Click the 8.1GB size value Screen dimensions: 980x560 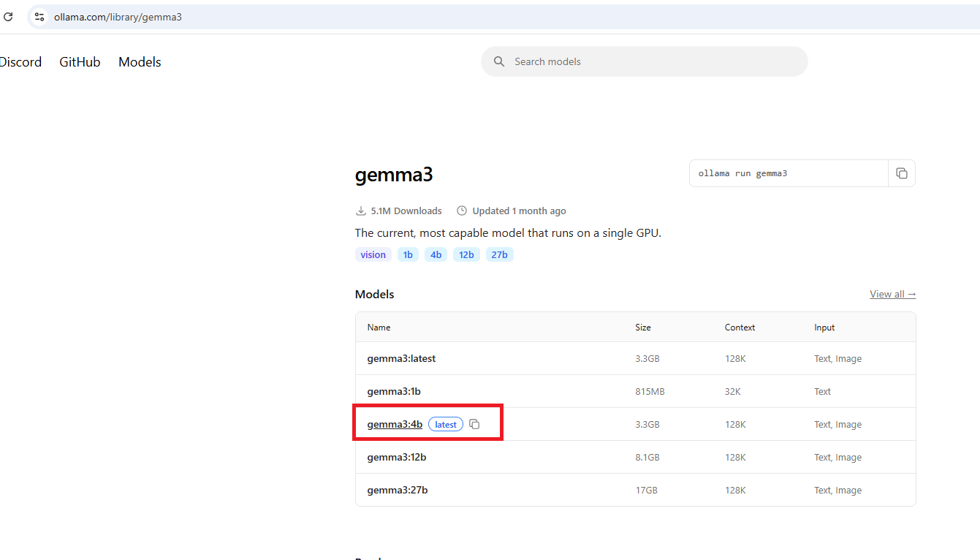[647, 458]
